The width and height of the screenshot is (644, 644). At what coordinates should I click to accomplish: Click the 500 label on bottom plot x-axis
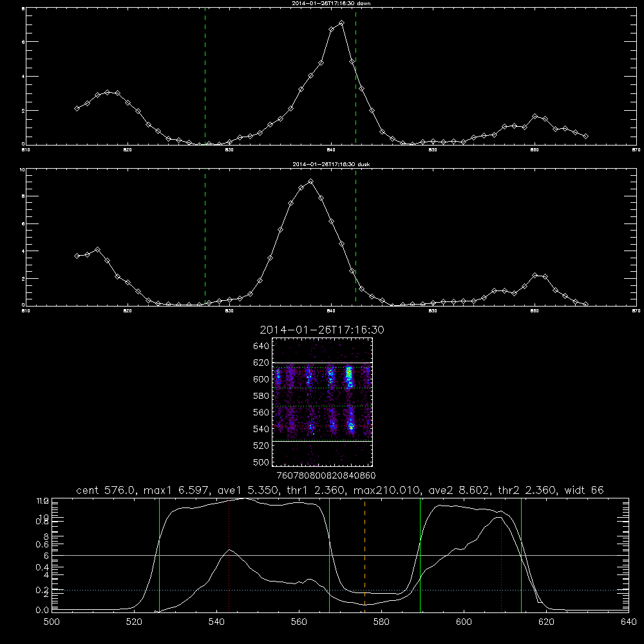[52, 622]
